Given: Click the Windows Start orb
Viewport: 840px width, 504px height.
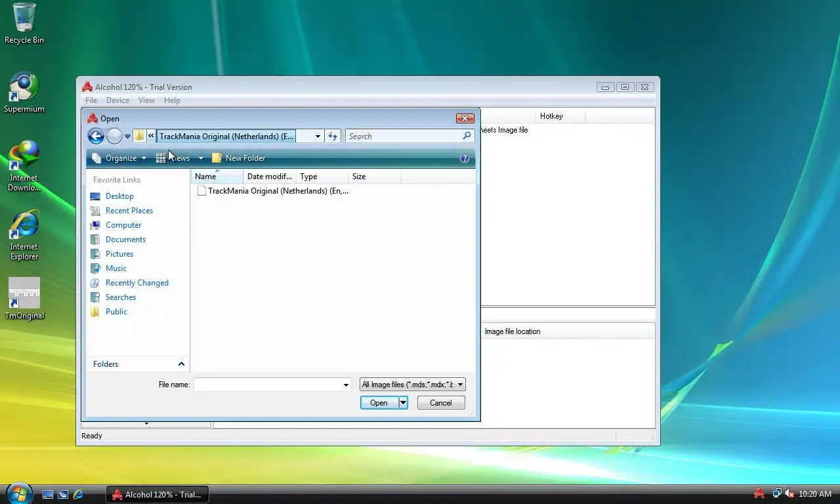Looking at the screenshot, I should (18, 493).
